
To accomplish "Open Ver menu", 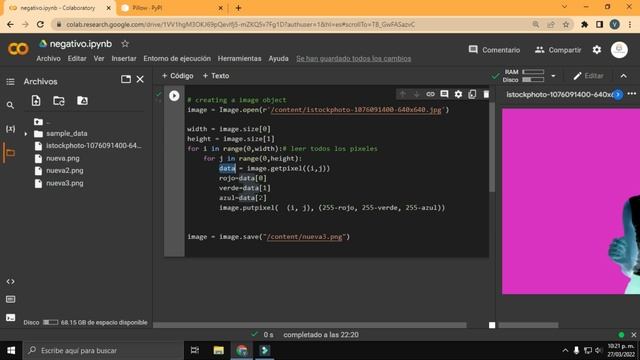I will [x=99, y=59].
